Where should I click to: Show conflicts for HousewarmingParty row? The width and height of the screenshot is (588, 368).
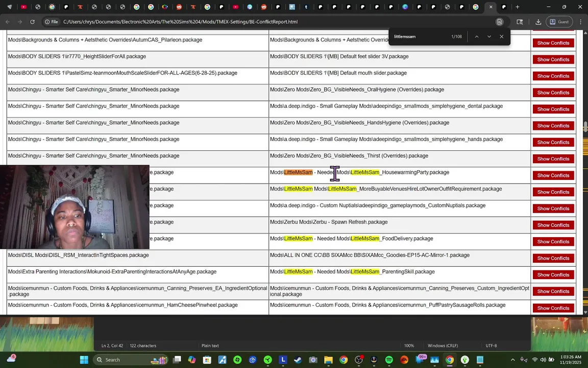(x=553, y=175)
